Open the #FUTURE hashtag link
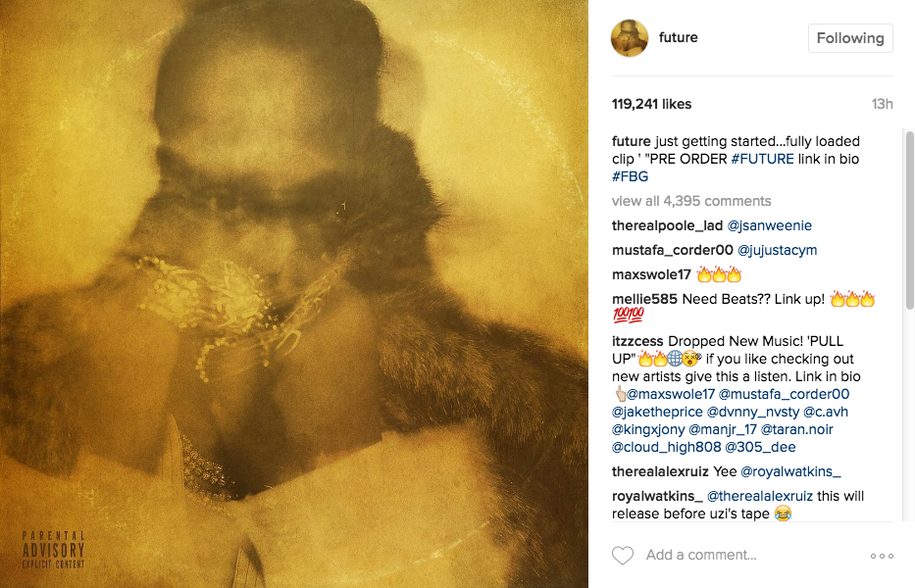Image resolution: width=915 pixels, height=588 pixels. click(762, 159)
